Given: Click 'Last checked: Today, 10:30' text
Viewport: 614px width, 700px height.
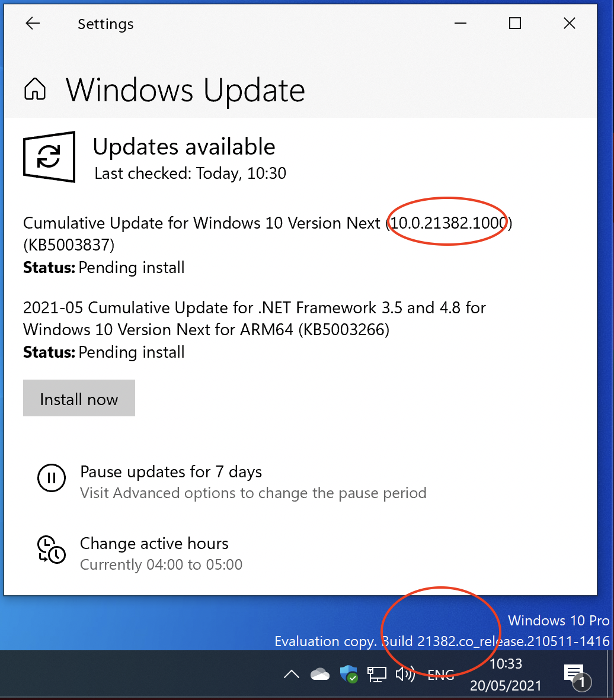Looking at the screenshot, I should click(x=190, y=173).
